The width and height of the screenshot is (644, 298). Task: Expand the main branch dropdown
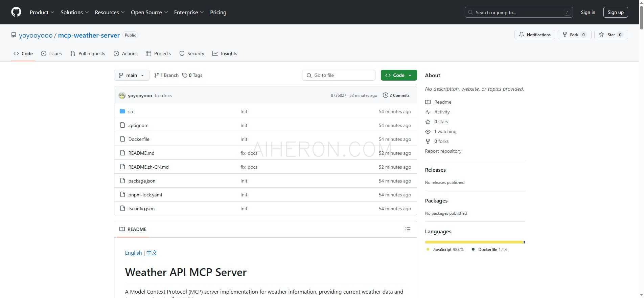pyautogui.click(x=132, y=75)
